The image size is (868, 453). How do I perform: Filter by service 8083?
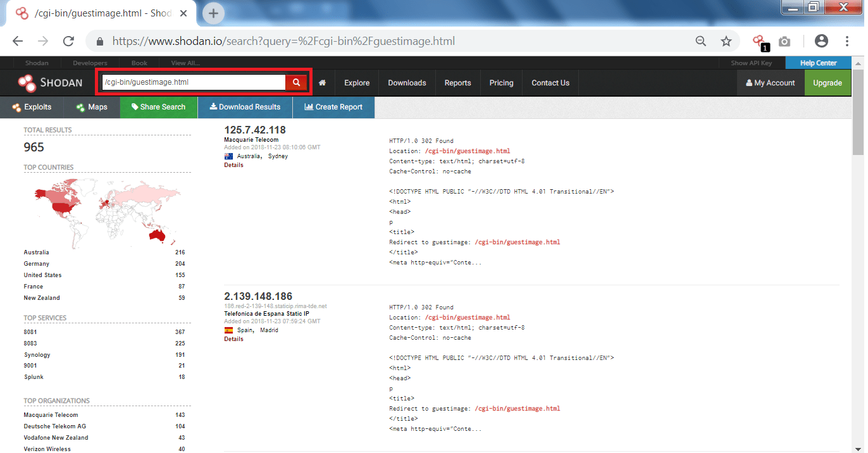pyautogui.click(x=30, y=344)
